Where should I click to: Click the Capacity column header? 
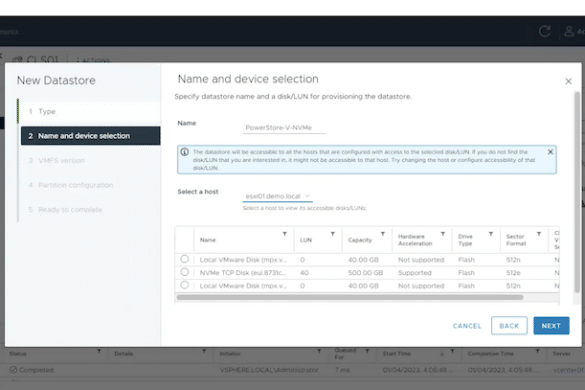click(360, 240)
